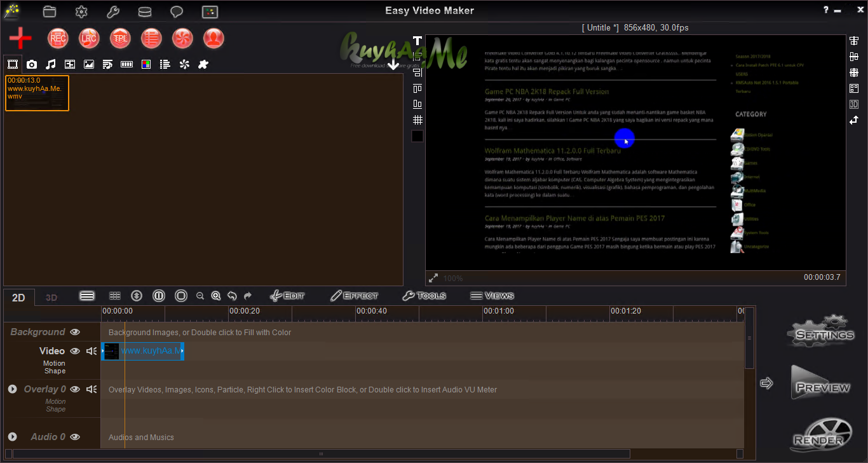Click the timeline horizontal scrollbar
The image size is (868, 463).
322,454
